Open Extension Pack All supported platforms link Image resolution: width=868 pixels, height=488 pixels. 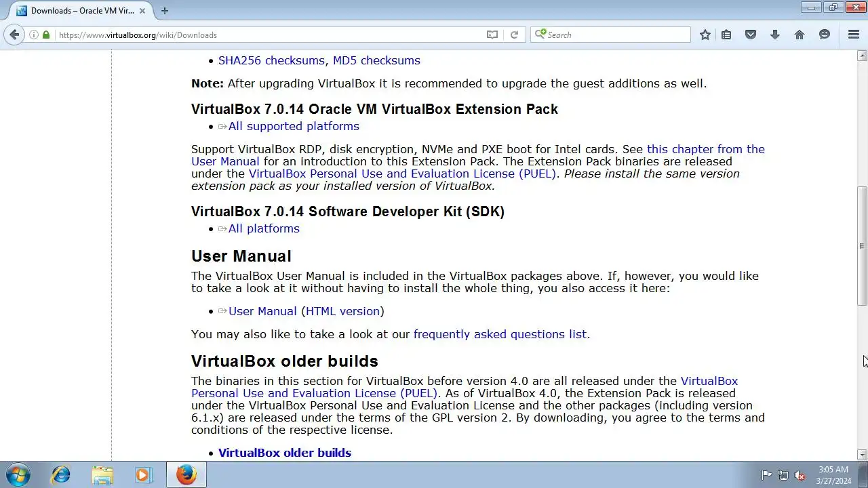tap(294, 126)
